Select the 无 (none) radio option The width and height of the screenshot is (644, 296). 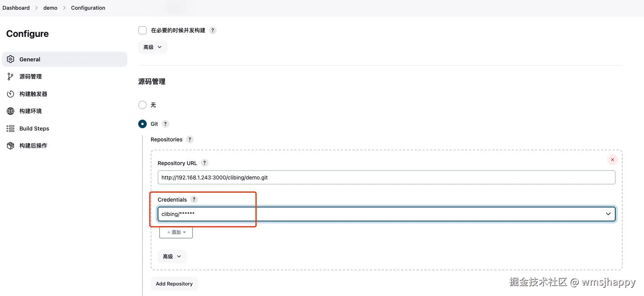pos(142,105)
